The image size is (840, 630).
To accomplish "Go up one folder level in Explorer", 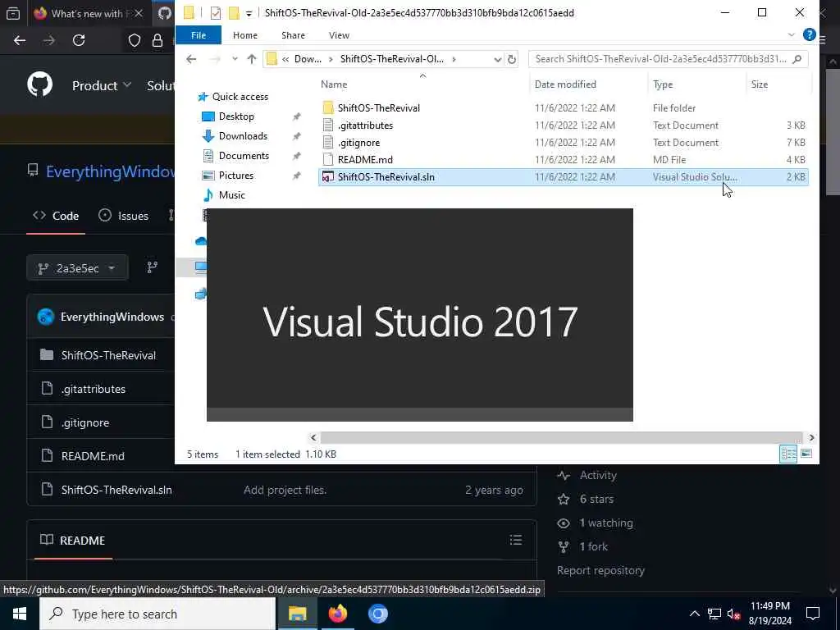I will [251, 59].
